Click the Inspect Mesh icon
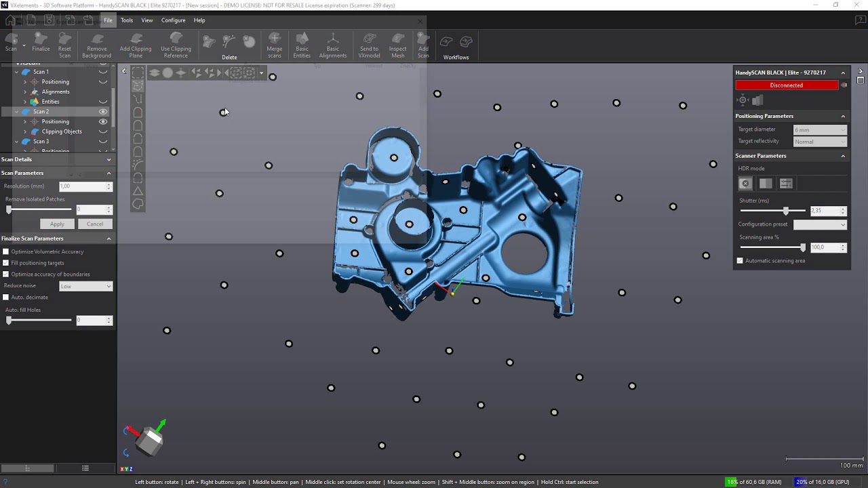868x488 pixels. coord(398,42)
